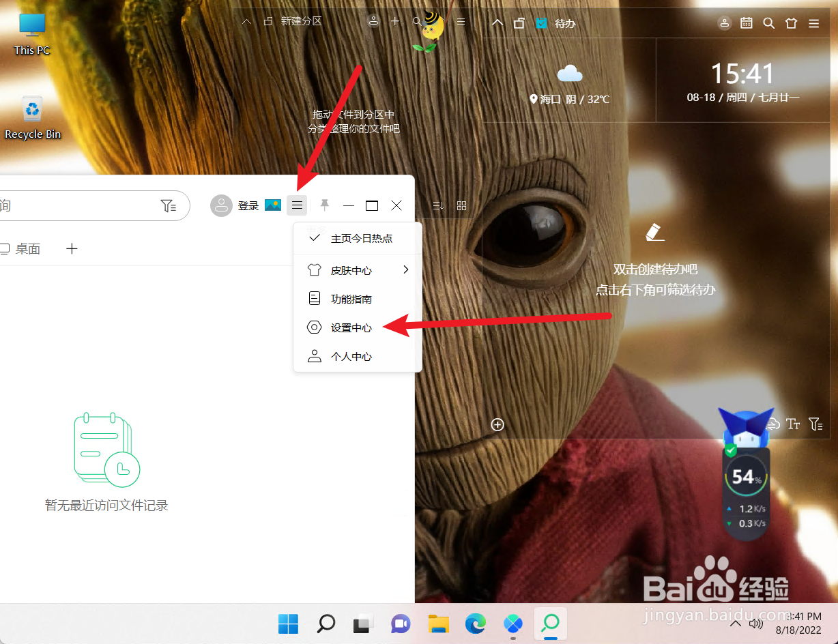Open the account icon in the 新建分区 widget
Screen dimensions: 838x644
click(x=373, y=21)
